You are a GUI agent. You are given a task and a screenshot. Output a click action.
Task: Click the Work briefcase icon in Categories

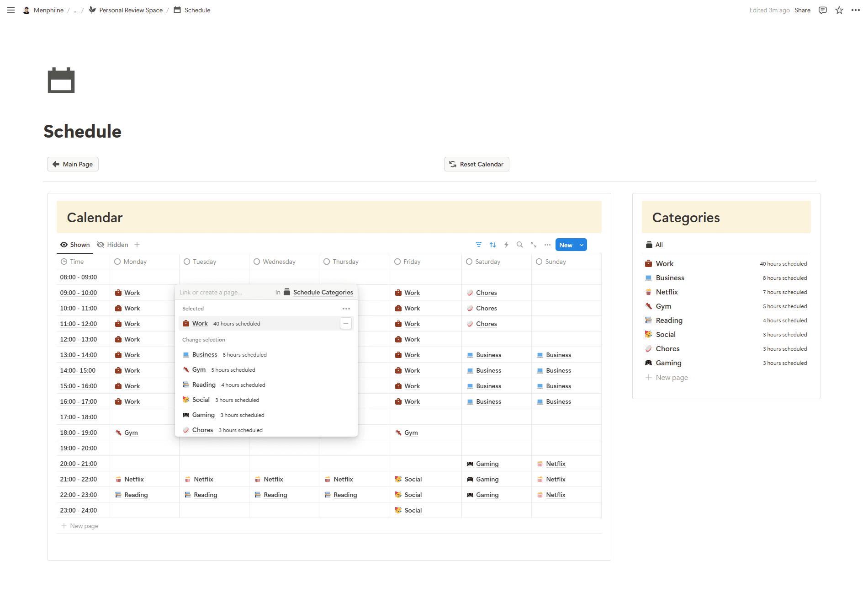click(x=648, y=263)
